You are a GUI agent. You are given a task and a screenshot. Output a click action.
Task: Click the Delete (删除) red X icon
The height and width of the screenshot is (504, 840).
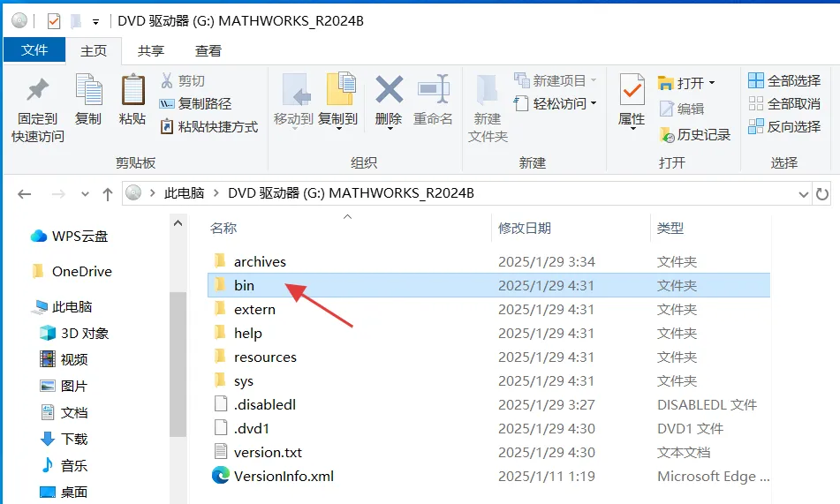point(389,89)
